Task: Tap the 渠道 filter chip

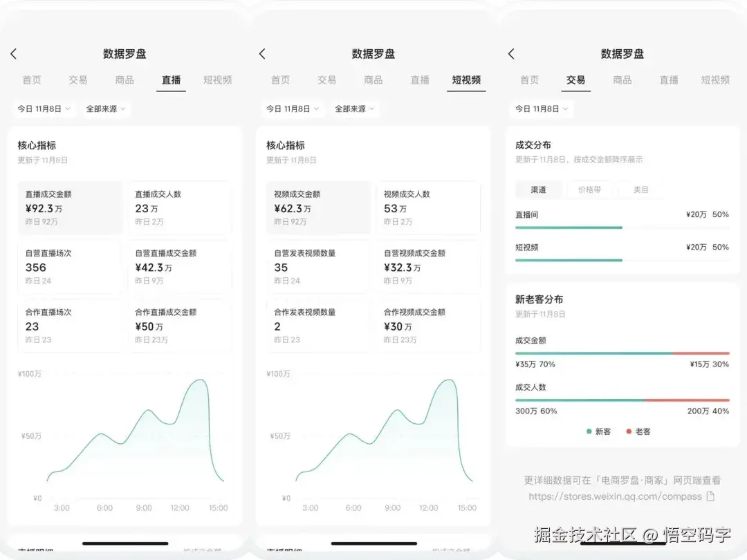Action: point(539,189)
